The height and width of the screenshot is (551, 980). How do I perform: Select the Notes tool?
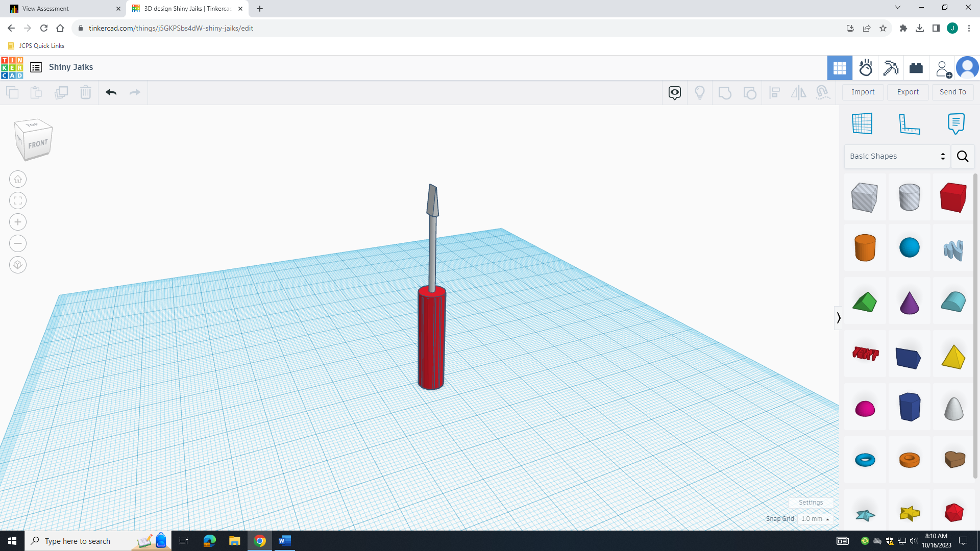pos(956,123)
